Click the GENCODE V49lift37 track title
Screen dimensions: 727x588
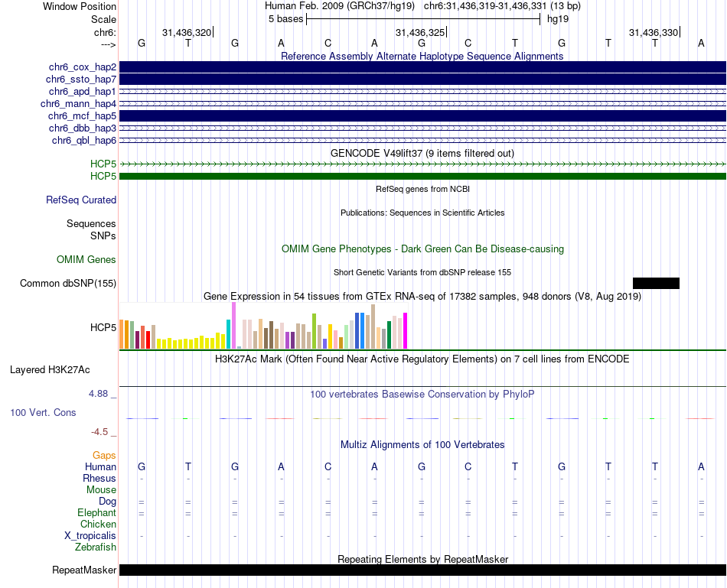[x=422, y=153]
